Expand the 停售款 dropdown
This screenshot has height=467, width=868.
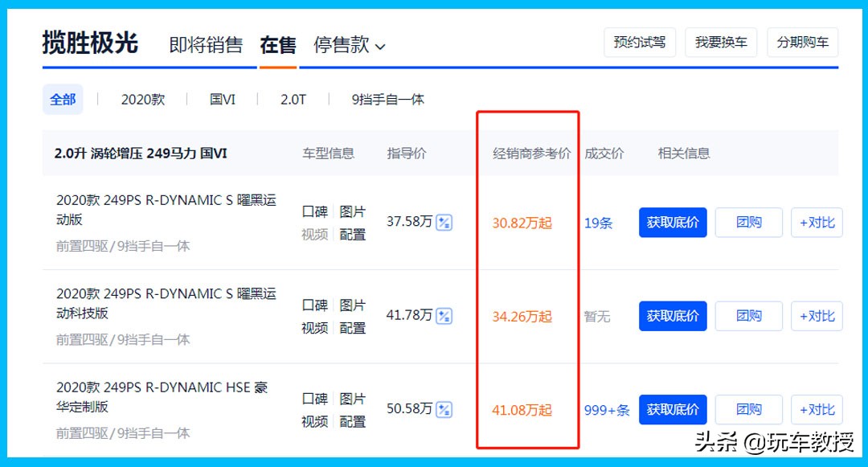pos(350,45)
